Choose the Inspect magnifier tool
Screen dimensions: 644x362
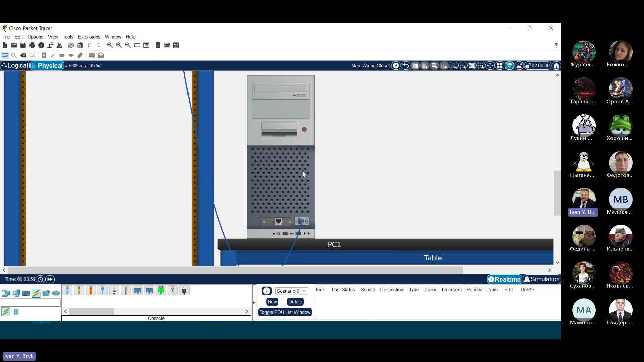(x=14, y=55)
